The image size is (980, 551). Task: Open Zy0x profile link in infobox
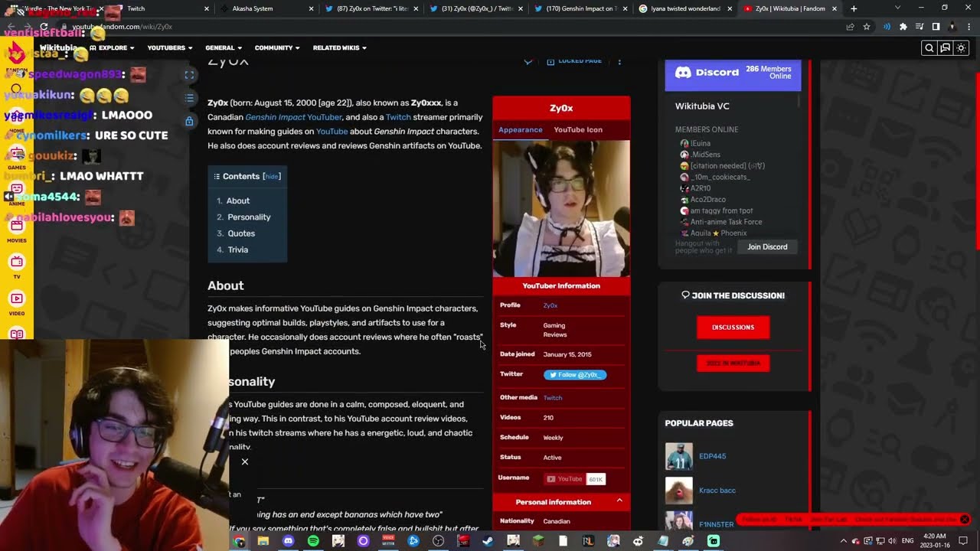pyautogui.click(x=550, y=305)
